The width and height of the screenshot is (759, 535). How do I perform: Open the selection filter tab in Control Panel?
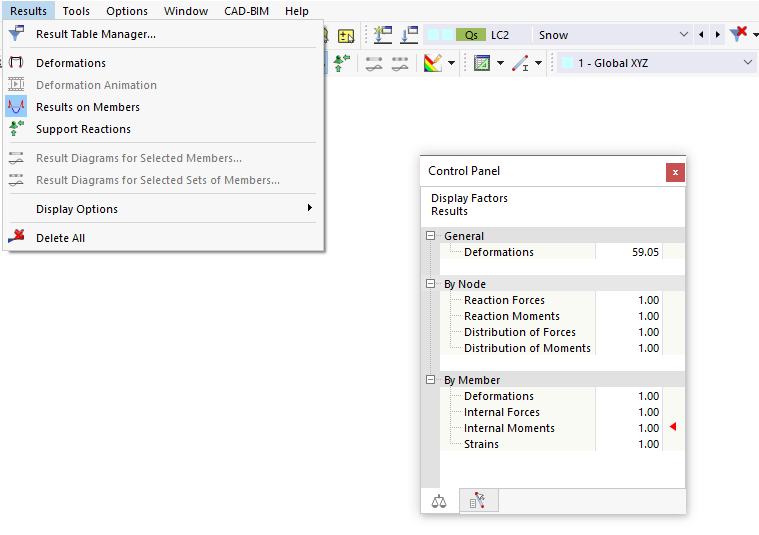coord(477,501)
